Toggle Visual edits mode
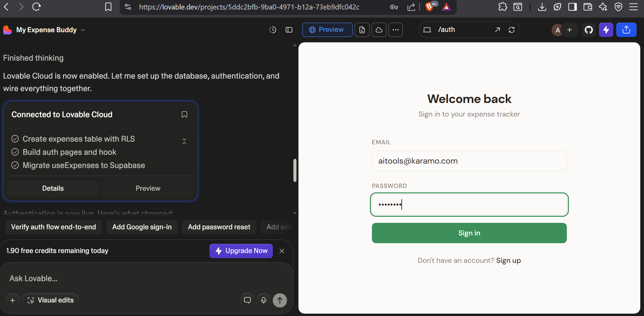The height and width of the screenshot is (316, 644). coord(50,300)
